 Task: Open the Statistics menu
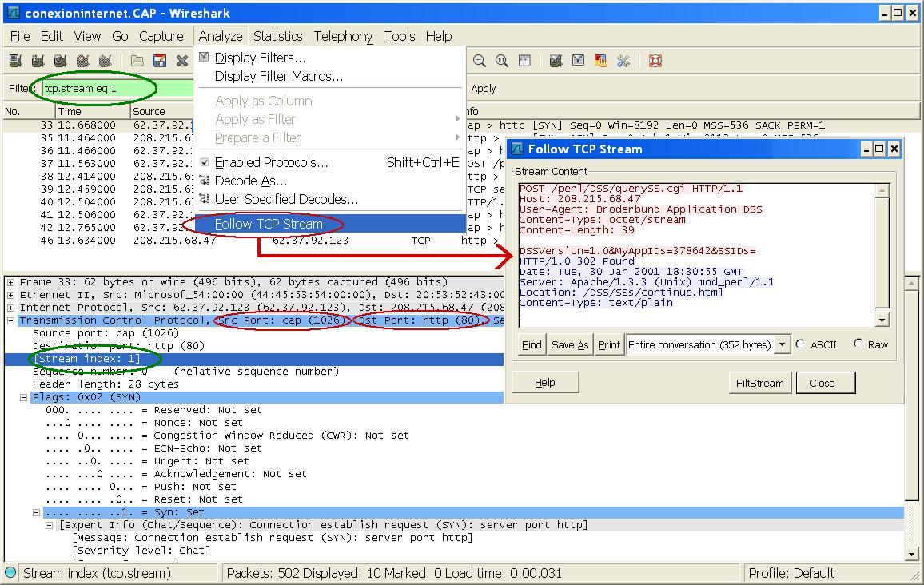tap(277, 37)
